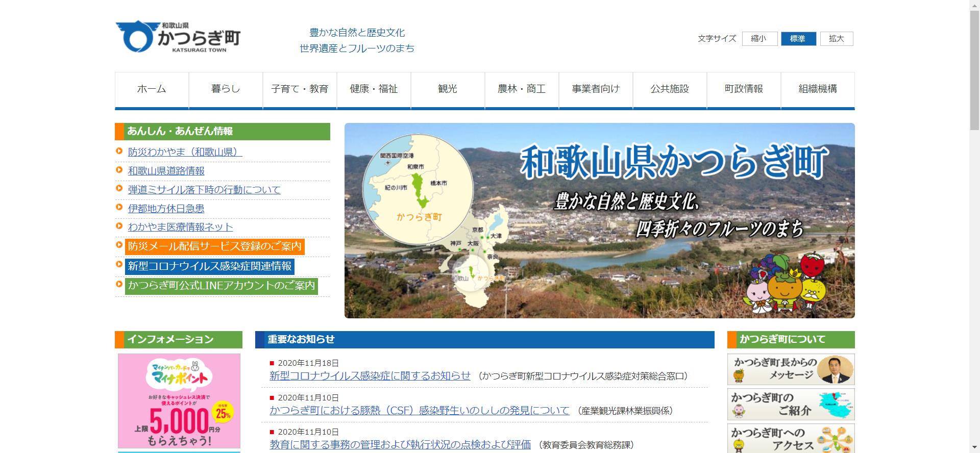Open the 町政情報 menu item
This screenshot has height=453, width=980.
[744, 90]
